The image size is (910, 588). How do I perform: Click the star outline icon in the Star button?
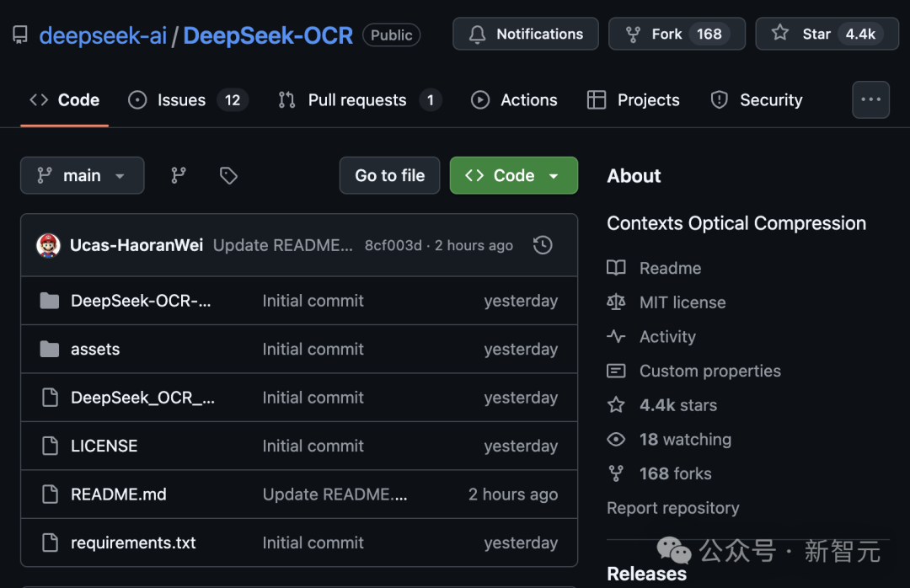pos(780,33)
